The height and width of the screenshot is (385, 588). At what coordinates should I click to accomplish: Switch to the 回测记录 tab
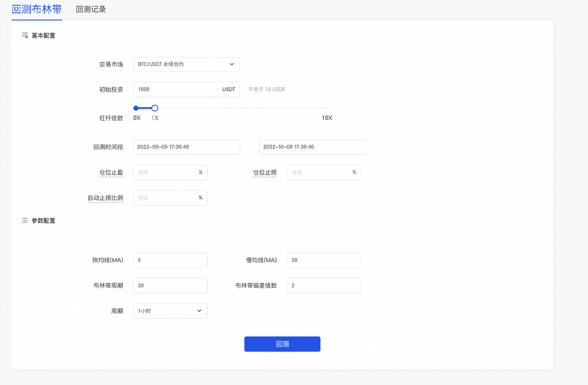(91, 10)
